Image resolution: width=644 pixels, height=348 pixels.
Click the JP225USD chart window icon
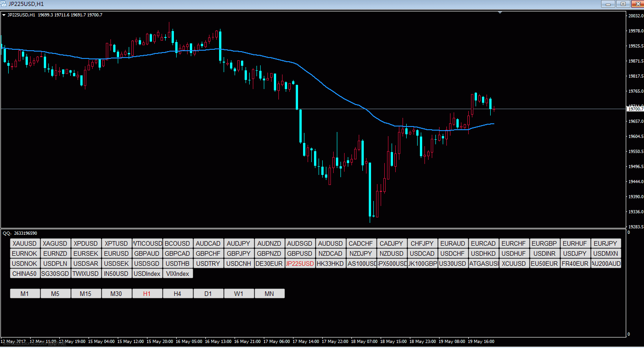pos(4,4)
